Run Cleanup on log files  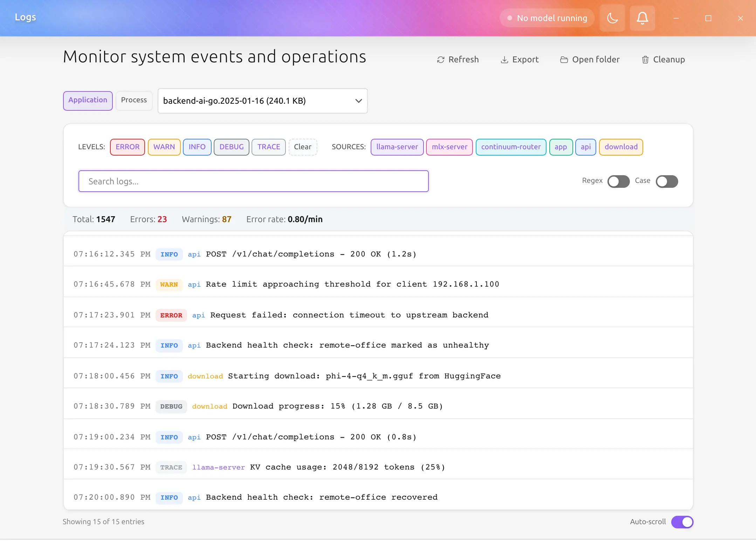pos(663,60)
